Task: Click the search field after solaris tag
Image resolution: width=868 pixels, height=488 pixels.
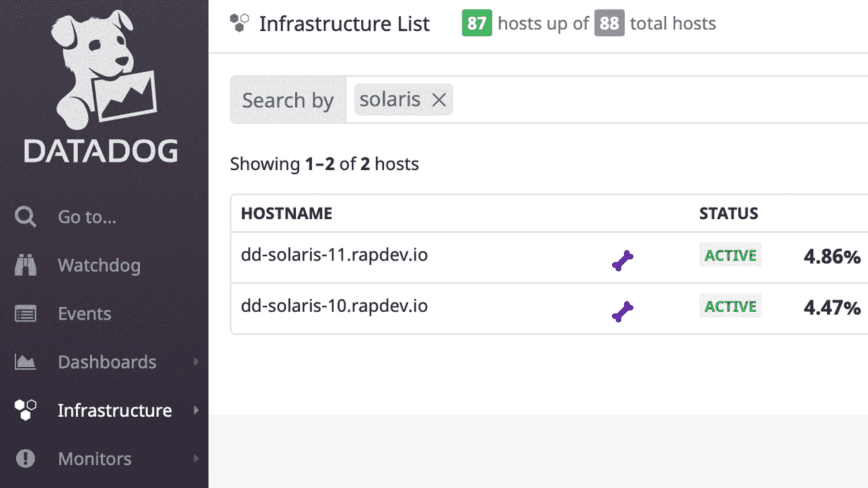Action: (660, 99)
